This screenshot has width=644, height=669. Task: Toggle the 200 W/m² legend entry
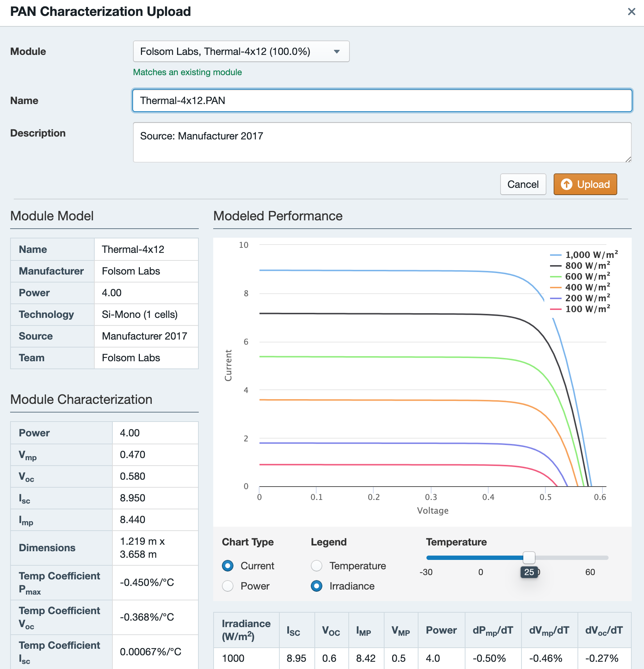tap(580, 298)
